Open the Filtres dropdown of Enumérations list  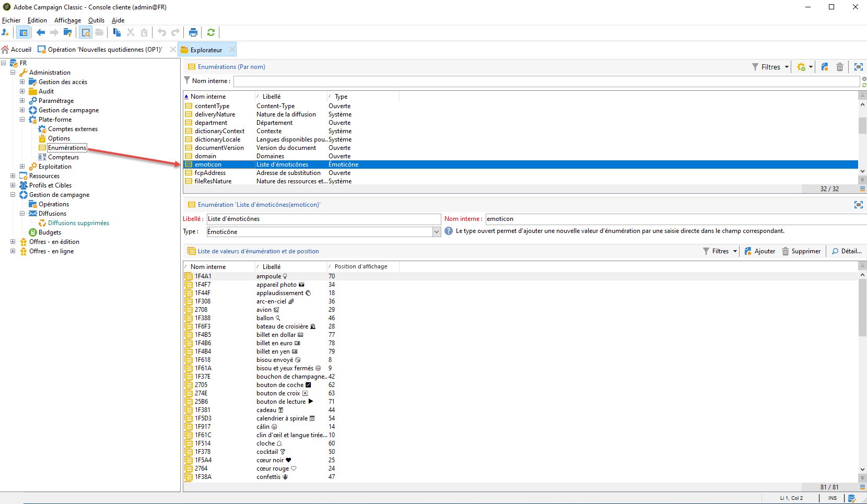[x=770, y=67]
